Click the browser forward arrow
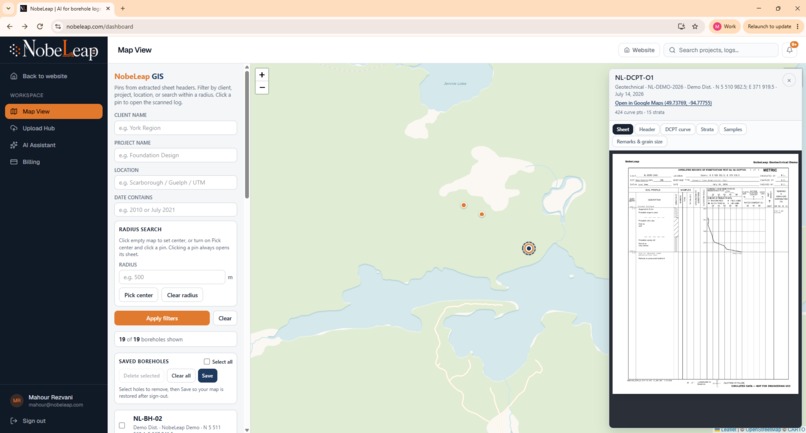The image size is (806, 433). (x=25, y=26)
